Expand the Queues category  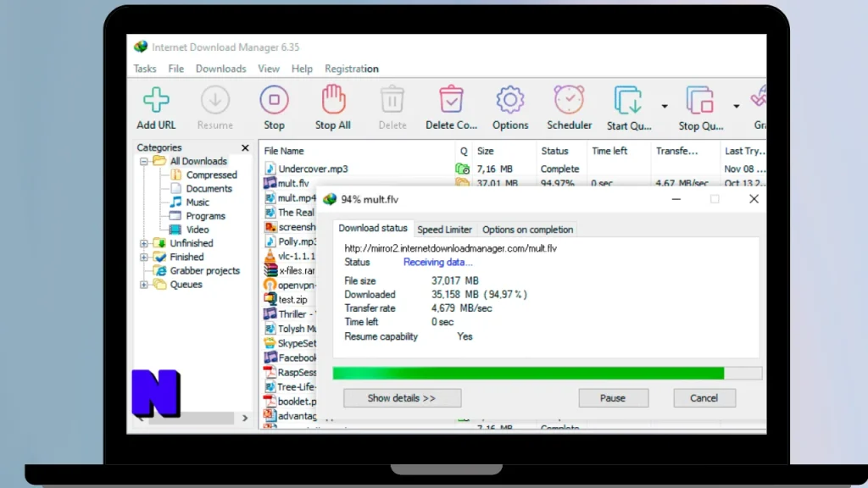click(144, 285)
